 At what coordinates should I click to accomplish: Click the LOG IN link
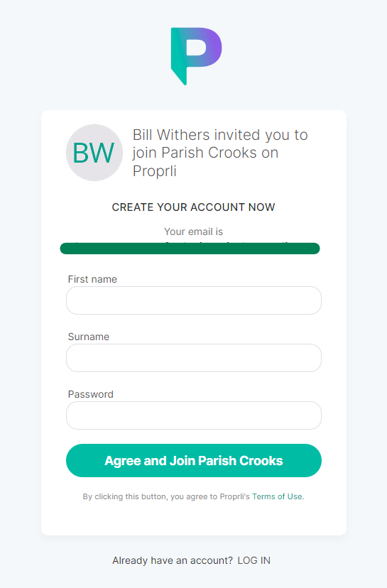pyautogui.click(x=254, y=560)
